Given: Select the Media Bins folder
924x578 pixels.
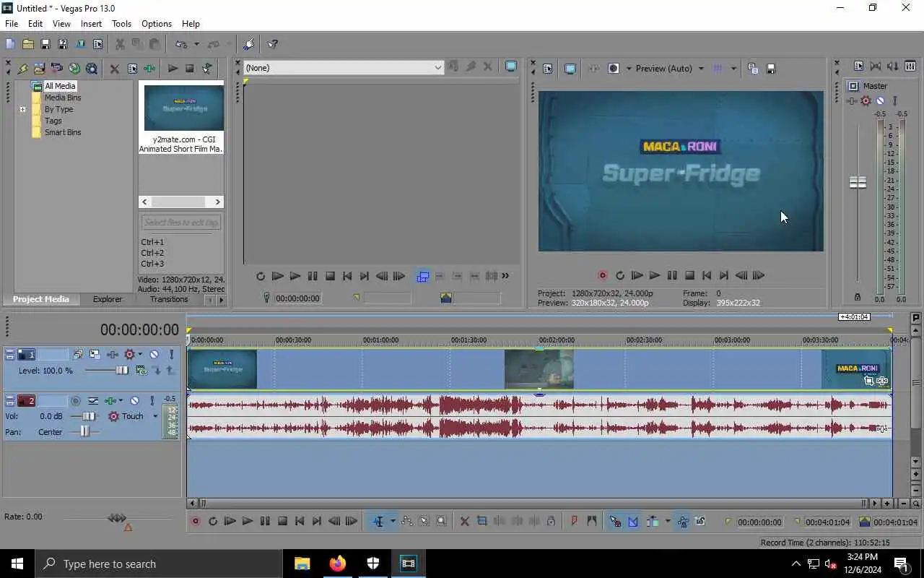Looking at the screenshot, I should coord(63,98).
